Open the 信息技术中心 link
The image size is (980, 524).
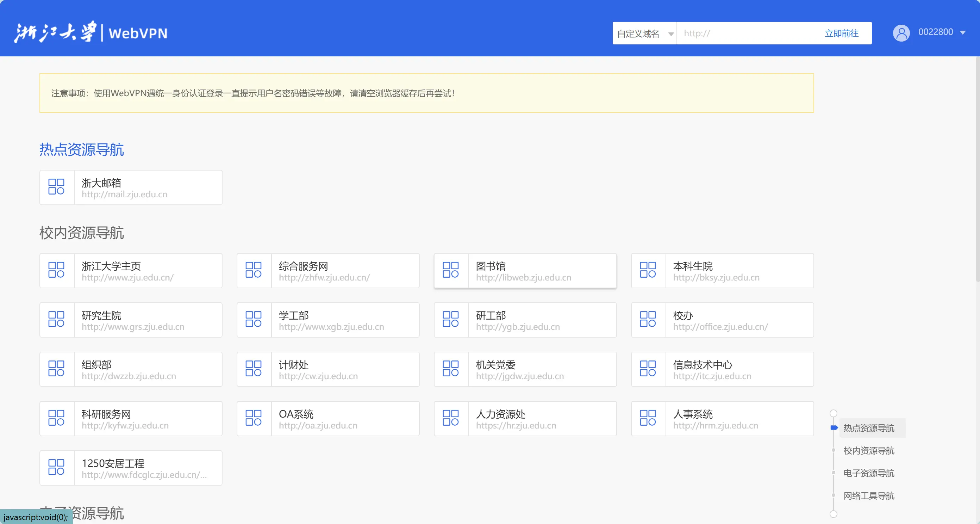pos(722,369)
